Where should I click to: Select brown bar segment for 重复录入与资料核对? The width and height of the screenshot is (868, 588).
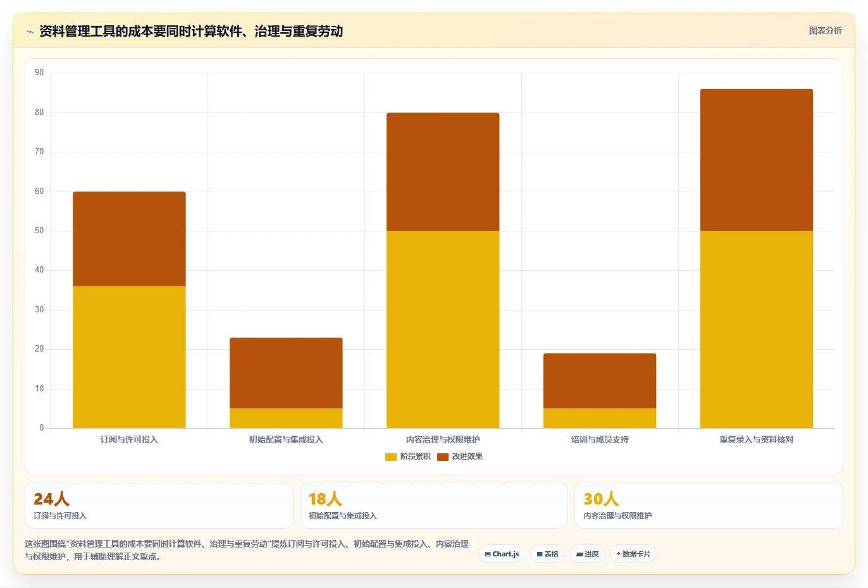757,160
